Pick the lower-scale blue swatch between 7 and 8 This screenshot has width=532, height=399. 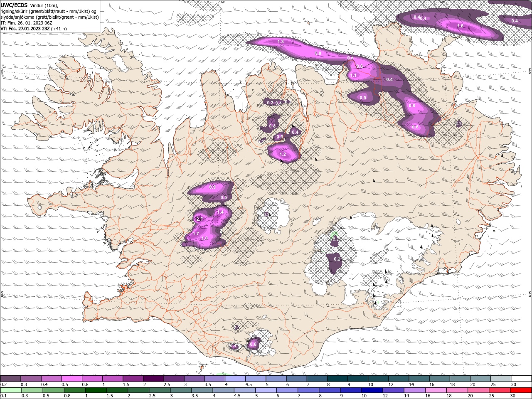click(x=308, y=390)
